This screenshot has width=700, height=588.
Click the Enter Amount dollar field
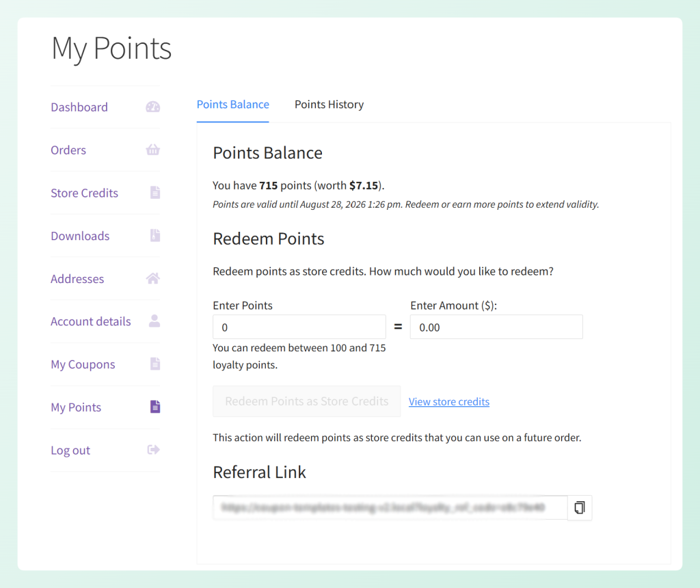(496, 327)
